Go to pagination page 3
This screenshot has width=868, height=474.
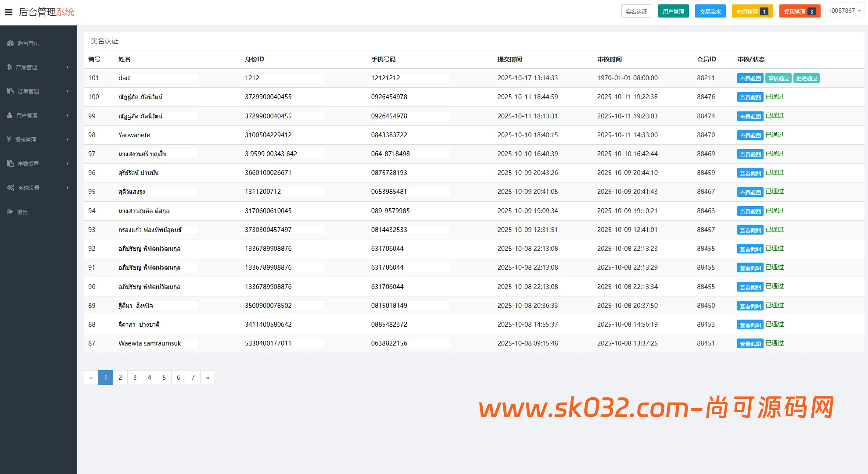(135, 378)
